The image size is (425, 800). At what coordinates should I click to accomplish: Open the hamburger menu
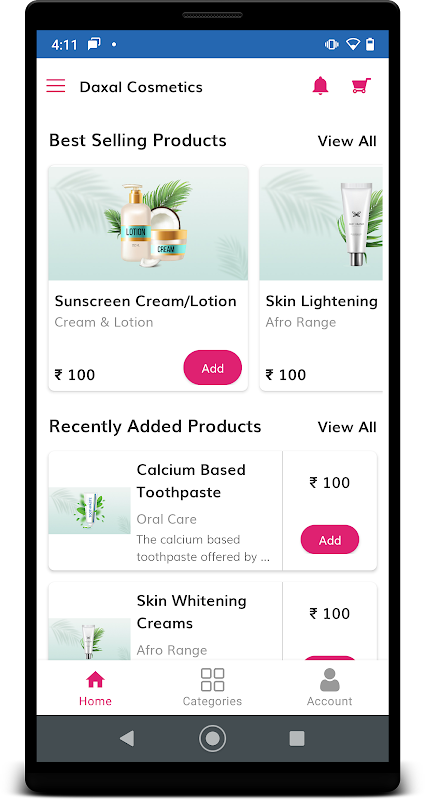(x=56, y=86)
